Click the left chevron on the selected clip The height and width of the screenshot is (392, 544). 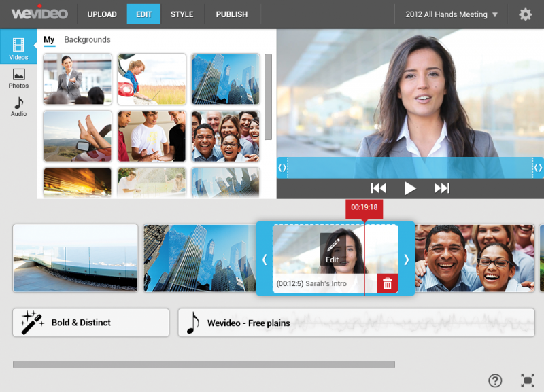click(x=265, y=259)
